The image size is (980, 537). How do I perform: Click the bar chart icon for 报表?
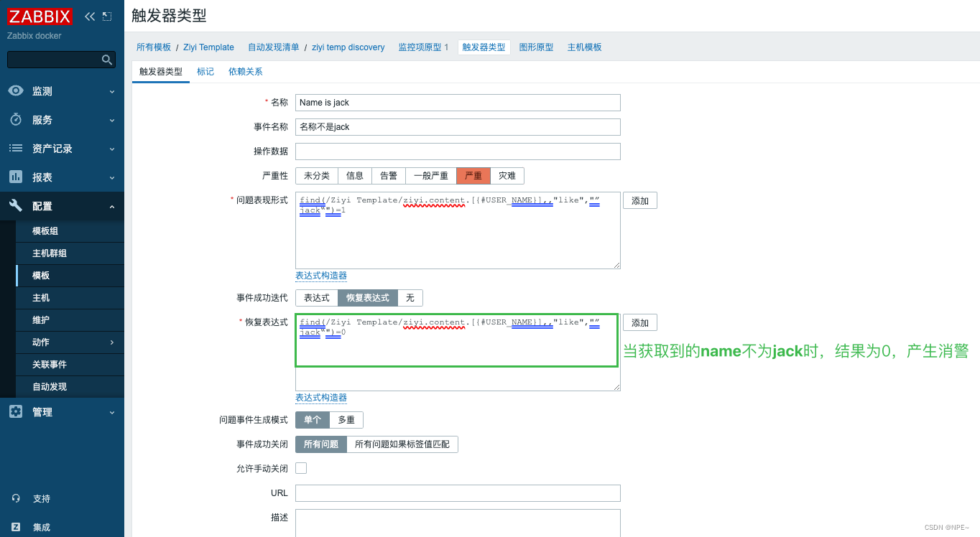16,177
